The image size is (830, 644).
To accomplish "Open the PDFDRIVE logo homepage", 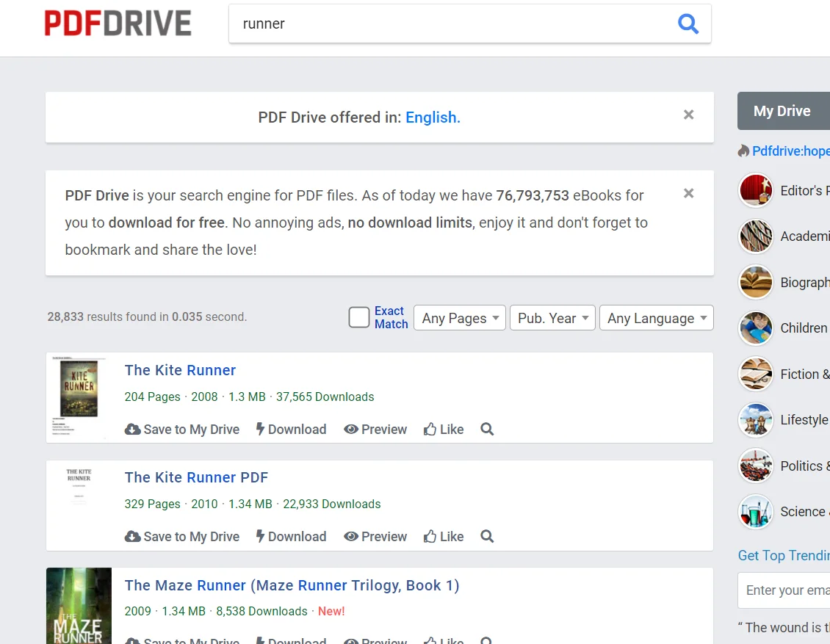I will 118,23.
